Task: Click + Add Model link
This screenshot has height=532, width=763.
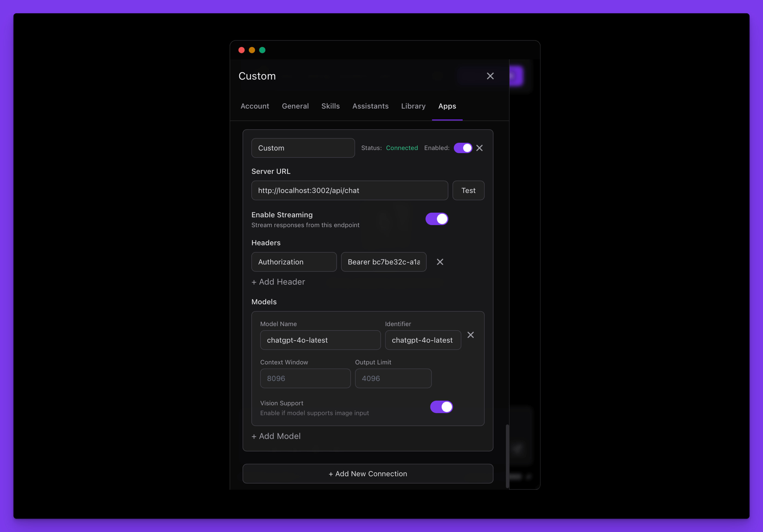Action: [276, 436]
